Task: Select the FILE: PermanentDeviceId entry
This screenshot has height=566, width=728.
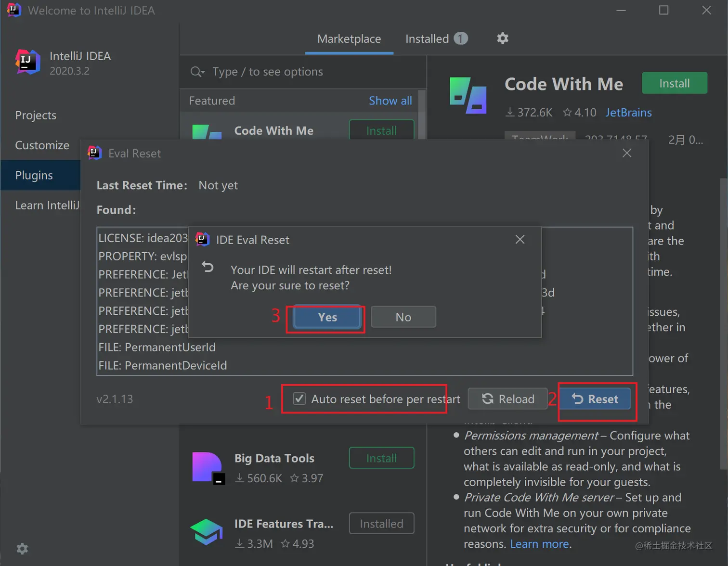Action: (163, 365)
